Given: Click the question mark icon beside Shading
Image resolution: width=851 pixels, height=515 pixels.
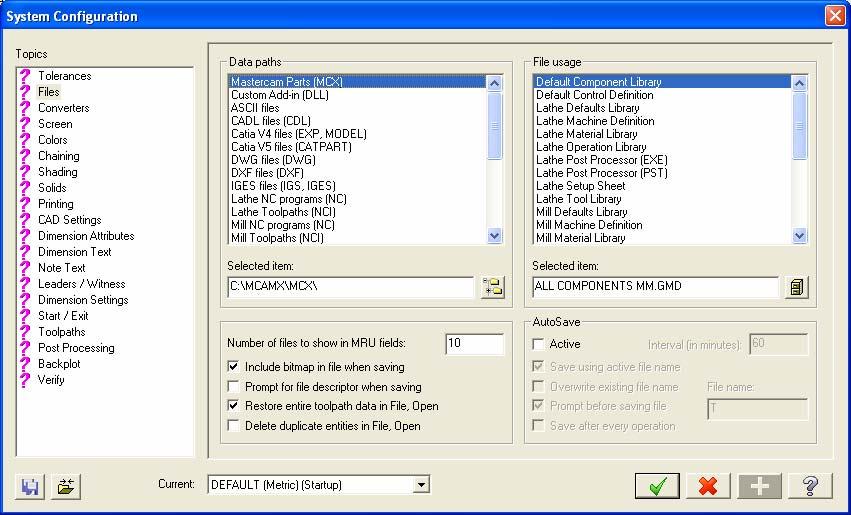Looking at the screenshot, I should click(x=25, y=172).
